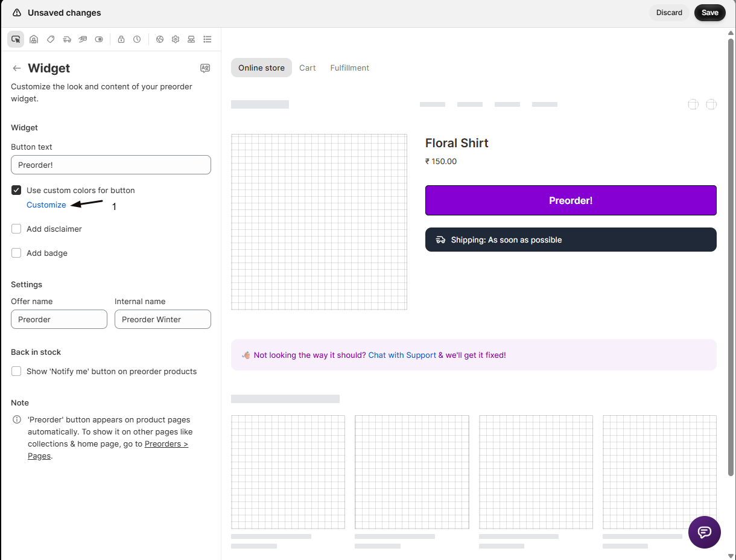
Task: Click the Unsaved changes warning icon
Action: tap(17, 13)
